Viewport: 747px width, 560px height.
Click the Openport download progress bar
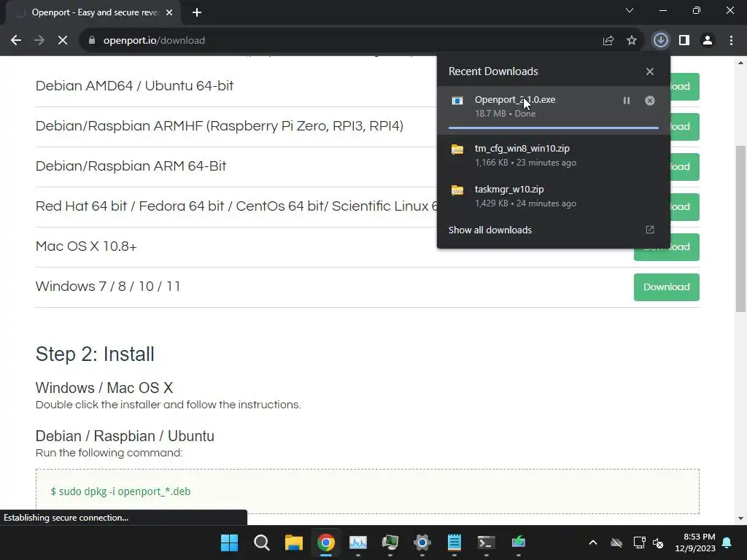point(553,128)
